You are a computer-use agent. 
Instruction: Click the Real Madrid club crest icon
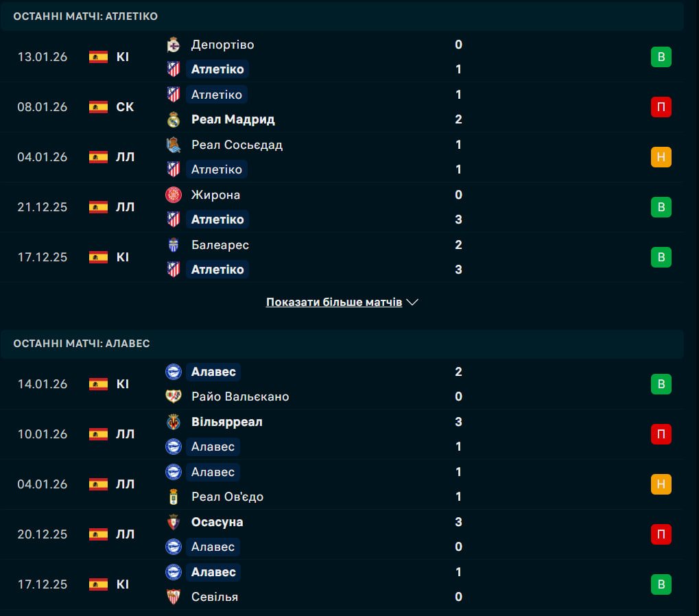click(x=174, y=119)
